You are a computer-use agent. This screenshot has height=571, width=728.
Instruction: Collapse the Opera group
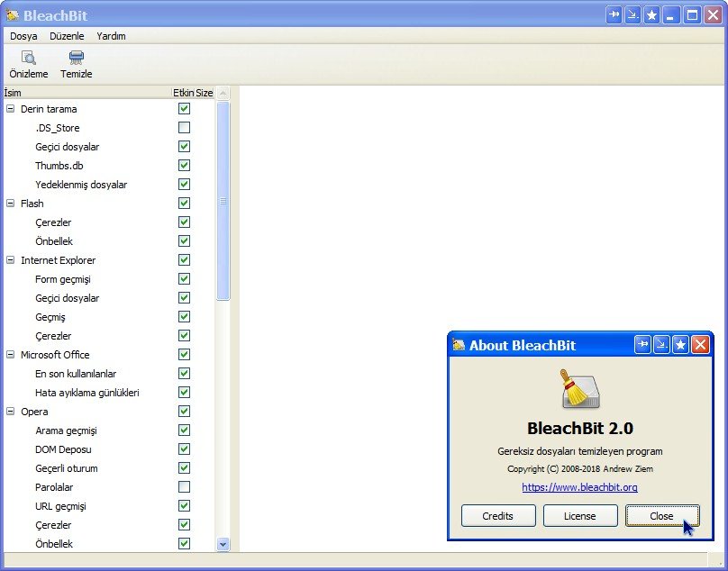pos(10,412)
